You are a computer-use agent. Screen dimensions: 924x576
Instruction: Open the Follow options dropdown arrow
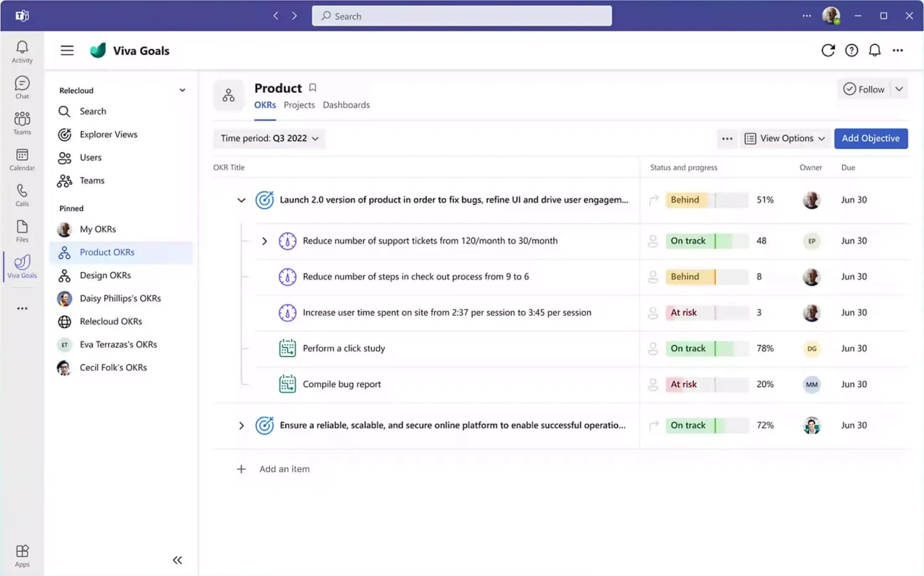point(899,89)
